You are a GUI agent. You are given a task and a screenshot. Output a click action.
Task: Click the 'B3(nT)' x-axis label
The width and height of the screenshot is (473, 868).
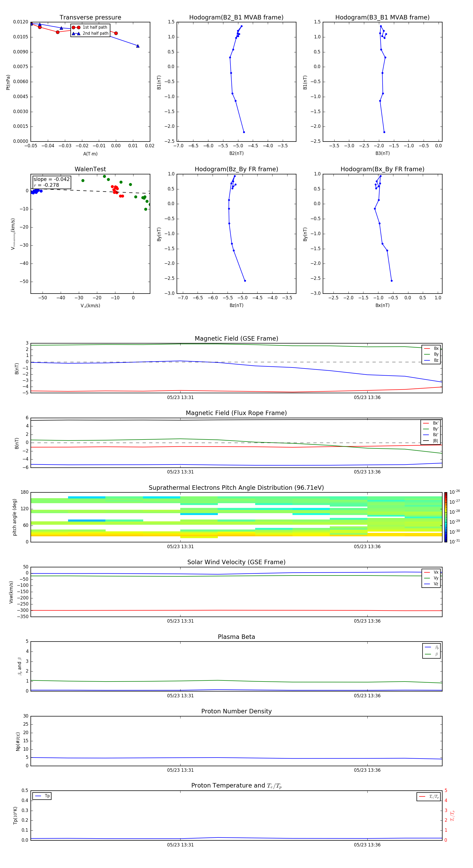[x=382, y=153]
